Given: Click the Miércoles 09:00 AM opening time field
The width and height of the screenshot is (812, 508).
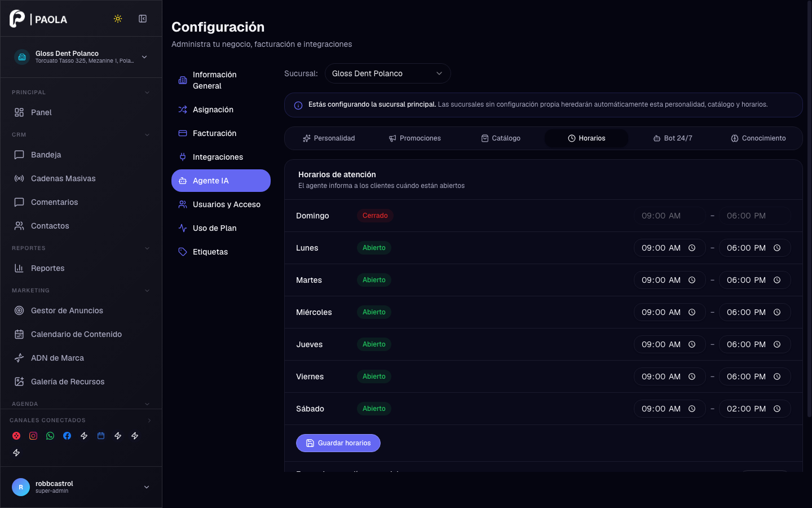Looking at the screenshot, I should (670, 312).
